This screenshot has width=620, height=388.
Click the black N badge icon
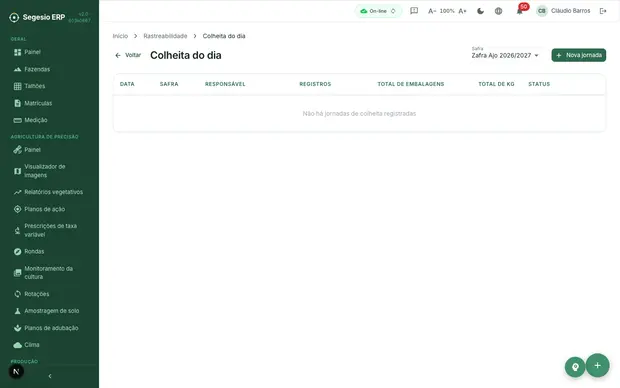[16, 371]
